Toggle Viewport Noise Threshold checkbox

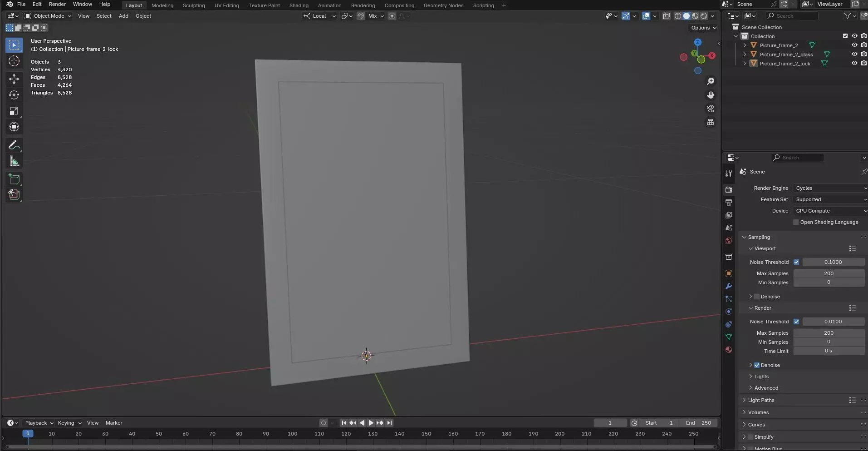click(796, 262)
